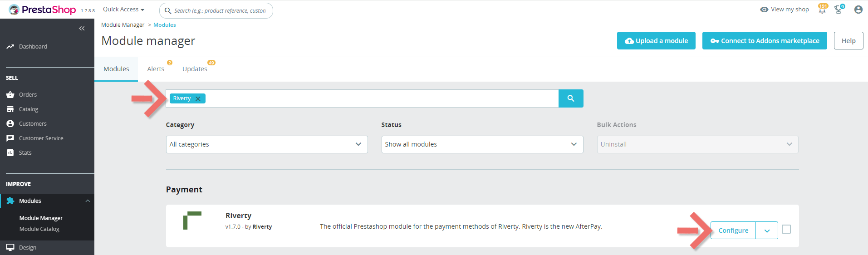Expand the Configure button's arrow menu

pyautogui.click(x=767, y=230)
